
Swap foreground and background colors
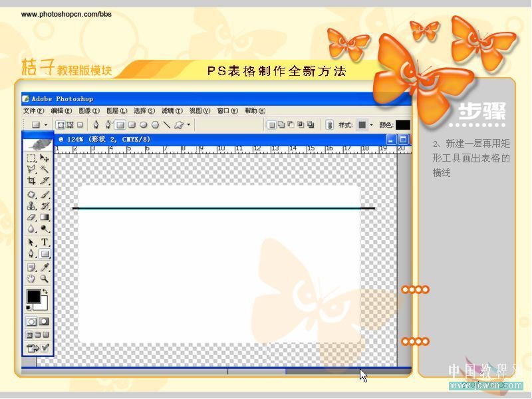tap(45, 291)
